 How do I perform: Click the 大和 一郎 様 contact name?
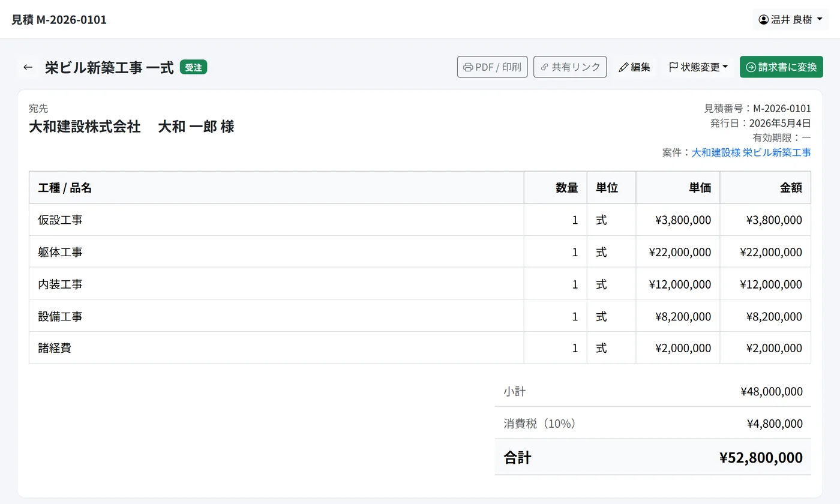[196, 127]
